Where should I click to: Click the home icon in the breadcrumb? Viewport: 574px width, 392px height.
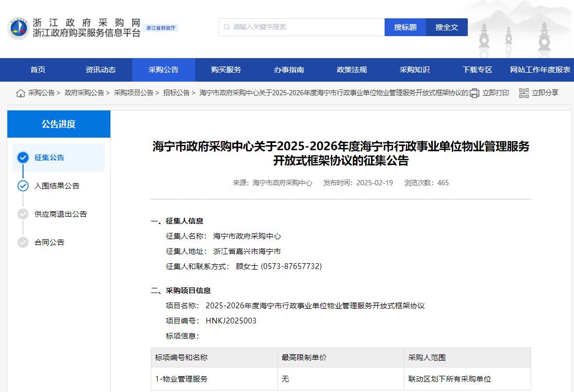click(20, 92)
